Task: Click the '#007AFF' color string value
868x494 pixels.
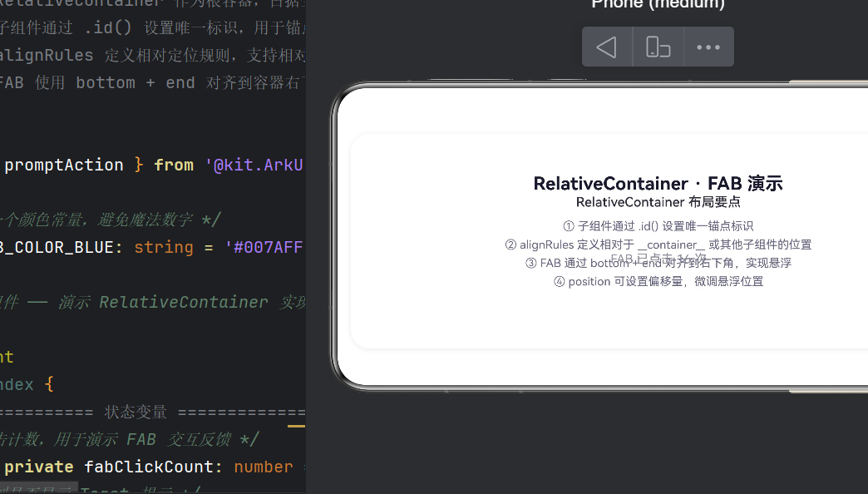Action: [x=264, y=247]
